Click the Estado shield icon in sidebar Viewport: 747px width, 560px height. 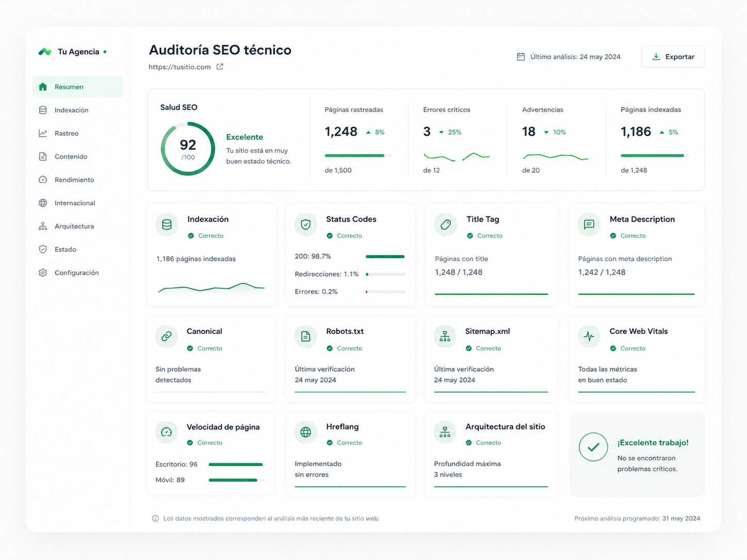click(x=43, y=249)
